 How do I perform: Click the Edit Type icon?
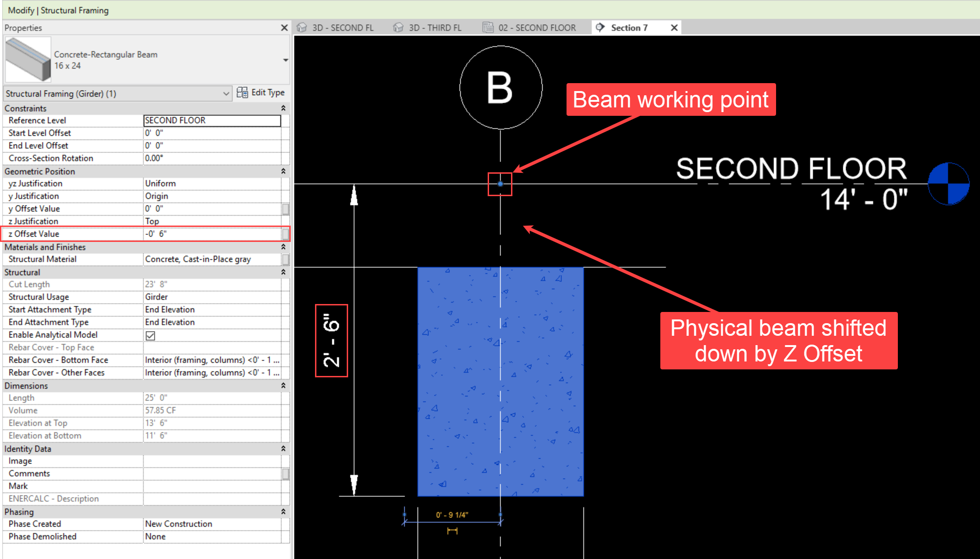[x=242, y=92]
